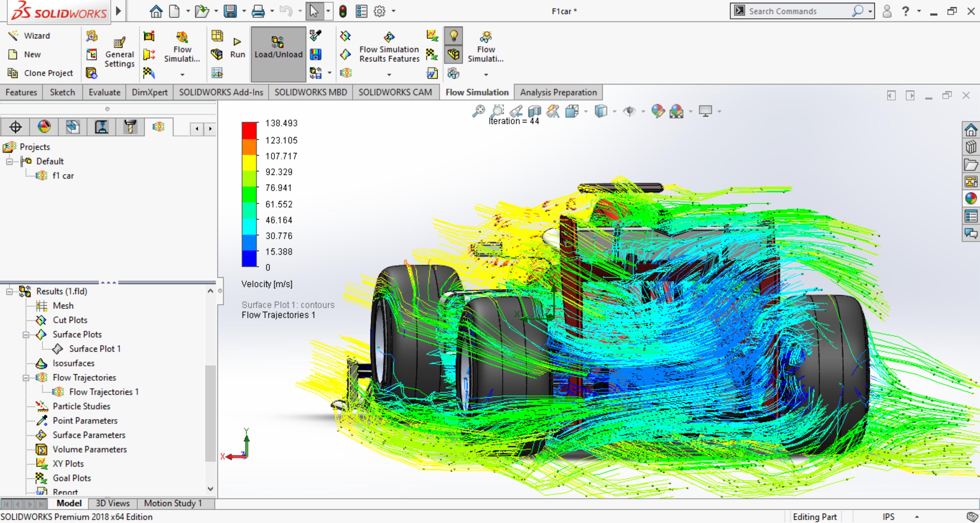Viewport: 980px width, 523px height.
Task: Click the Section View icon in view toolbar
Action: click(535, 111)
